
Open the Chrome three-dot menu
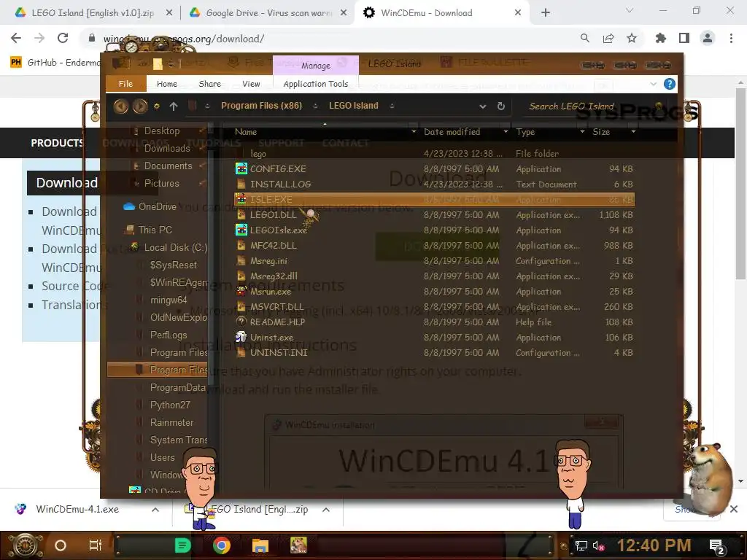731,38
